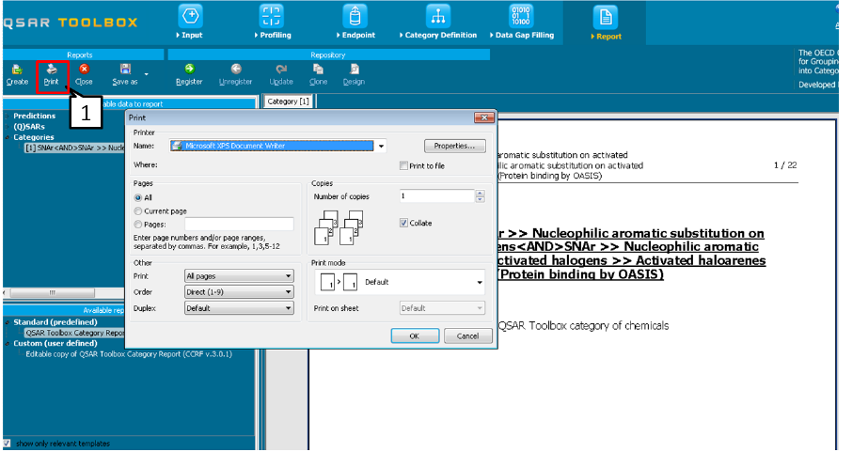
Task: Select the [1] SNAr category item
Action: coord(74,148)
